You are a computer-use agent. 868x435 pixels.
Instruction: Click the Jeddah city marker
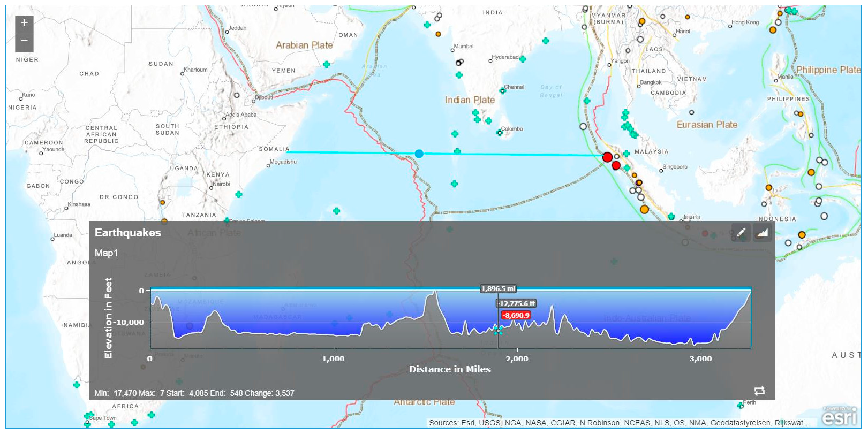pos(227,32)
